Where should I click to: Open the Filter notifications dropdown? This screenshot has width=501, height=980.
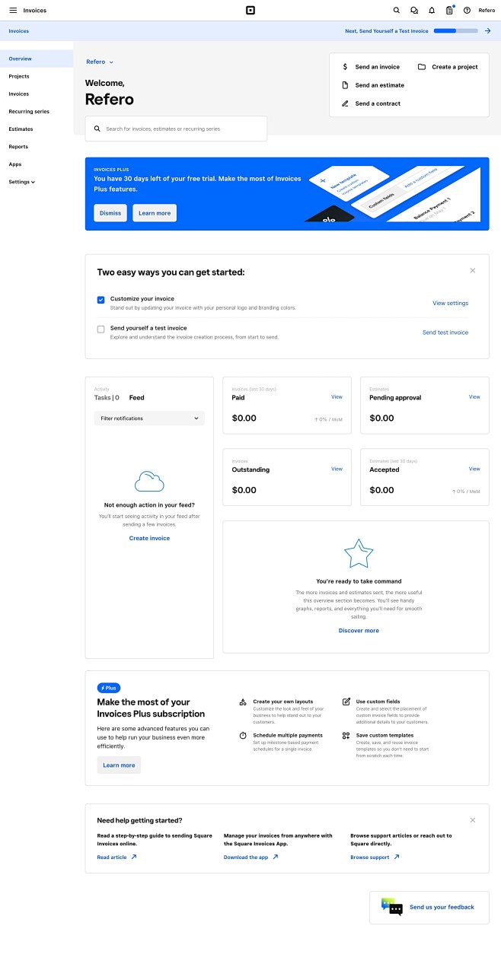pyautogui.click(x=149, y=418)
